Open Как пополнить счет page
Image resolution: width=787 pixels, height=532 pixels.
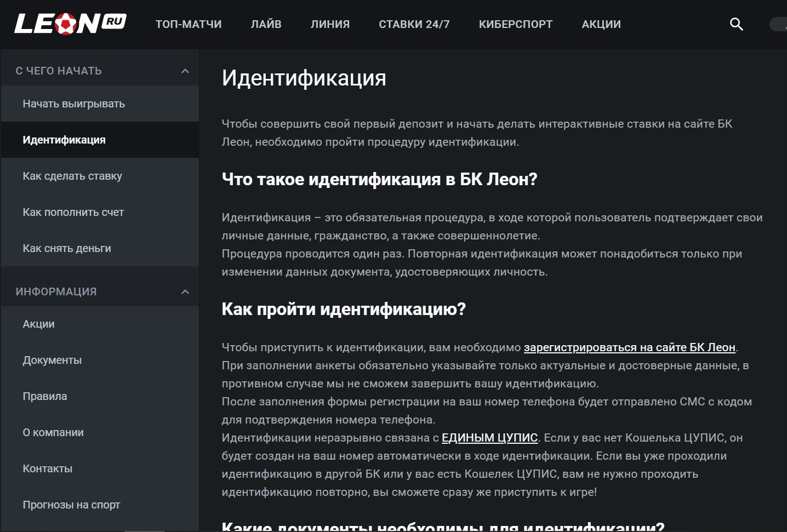100,212
